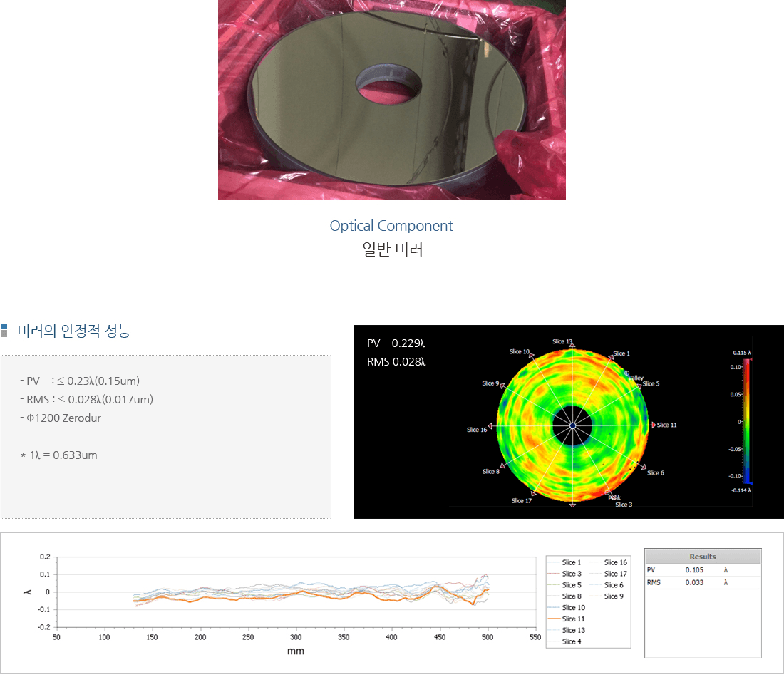The height and width of the screenshot is (687, 784).
Task: Click the 'λ' y-axis label of the chart
Action: (x=28, y=592)
